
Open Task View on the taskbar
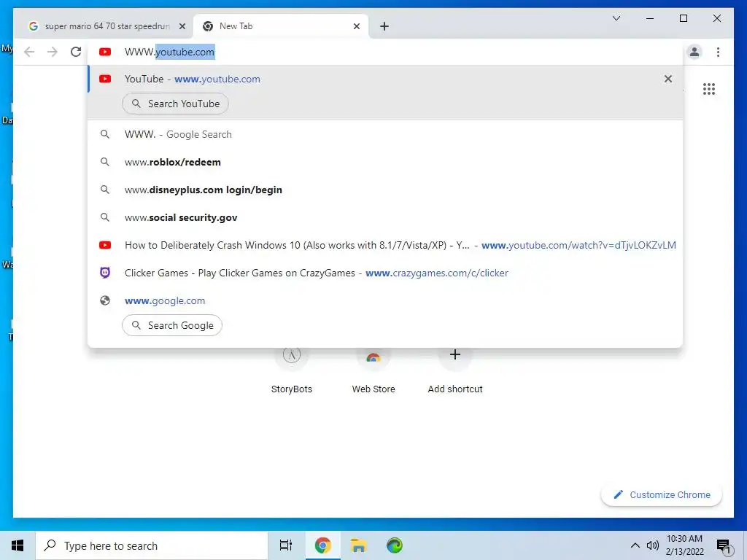click(x=285, y=545)
